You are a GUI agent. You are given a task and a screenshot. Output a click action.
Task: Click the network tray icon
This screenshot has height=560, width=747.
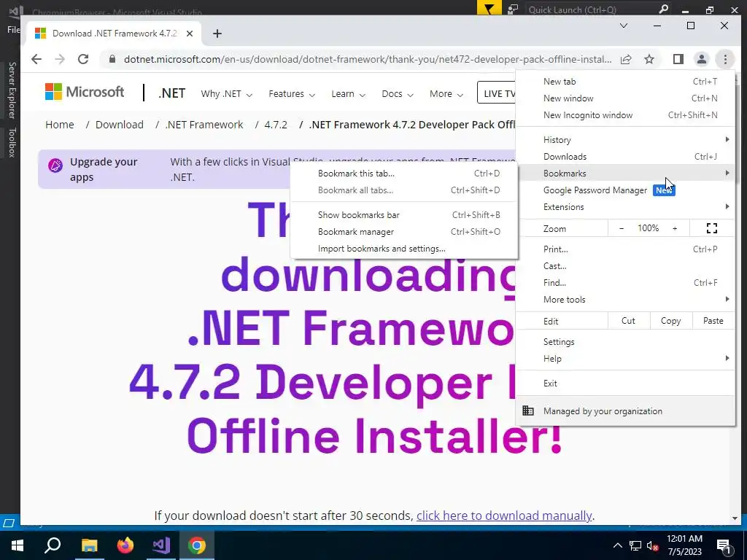coord(635,545)
